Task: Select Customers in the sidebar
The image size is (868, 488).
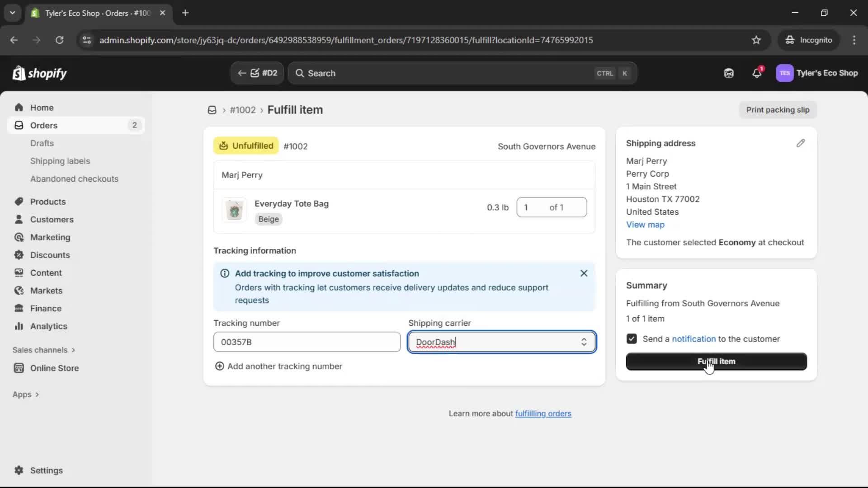Action: 52,220
